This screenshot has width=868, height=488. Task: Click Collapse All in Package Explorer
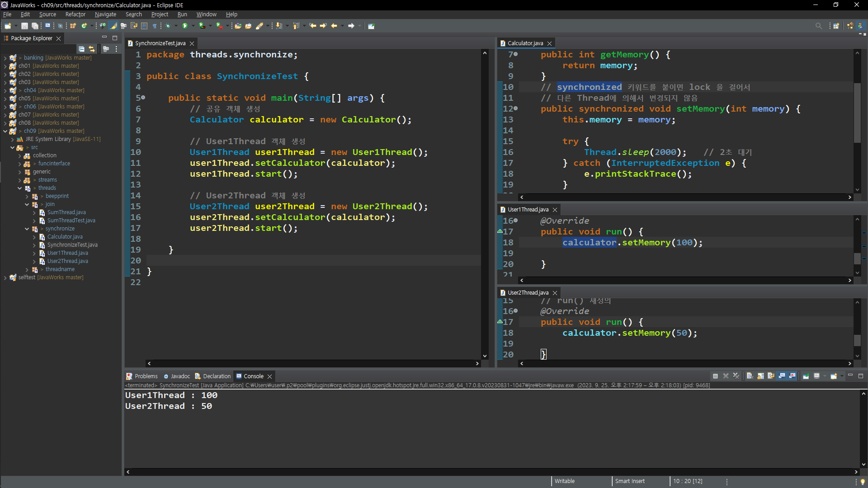click(x=81, y=49)
